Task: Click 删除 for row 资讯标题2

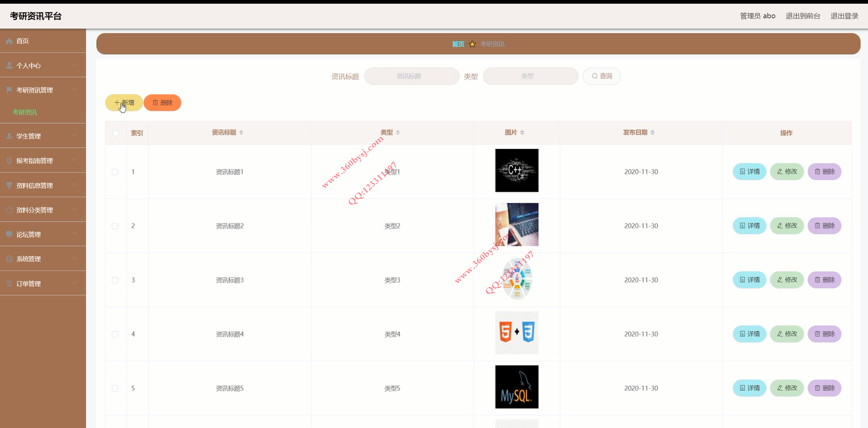Action: (x=825, y=226)
